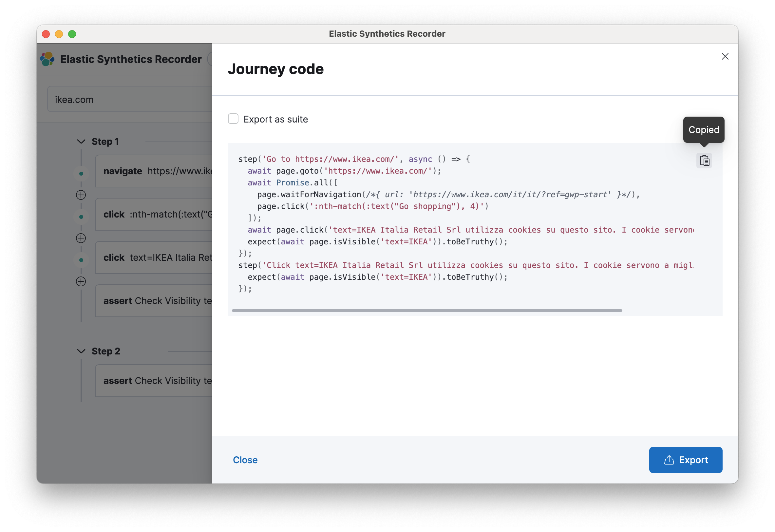This screenshot has height=532, width=775.
Task: Add an action after the nth-match click step
Action: click(81, 238)
